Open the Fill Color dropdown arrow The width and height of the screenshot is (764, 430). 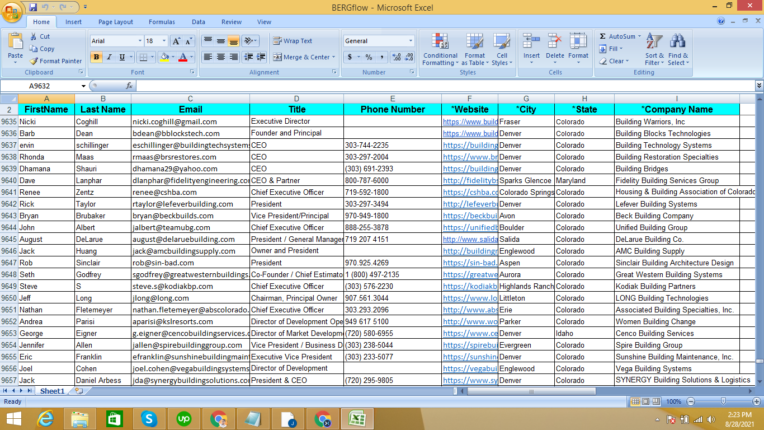coord(172,57)
